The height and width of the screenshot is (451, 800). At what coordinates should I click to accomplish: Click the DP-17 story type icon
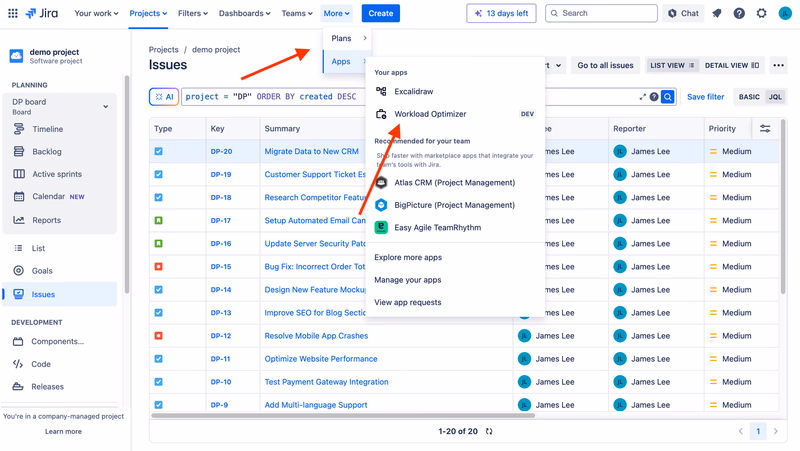pyautogui.click(x=159, y=220)
